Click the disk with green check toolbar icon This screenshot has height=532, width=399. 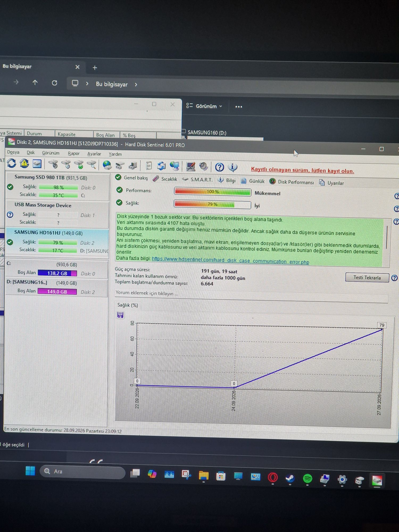79,164
